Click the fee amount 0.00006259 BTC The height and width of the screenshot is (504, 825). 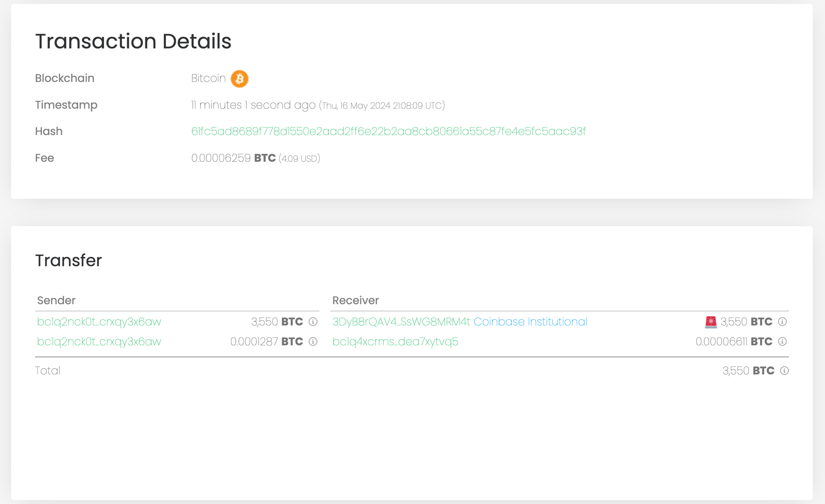(233, 158)
